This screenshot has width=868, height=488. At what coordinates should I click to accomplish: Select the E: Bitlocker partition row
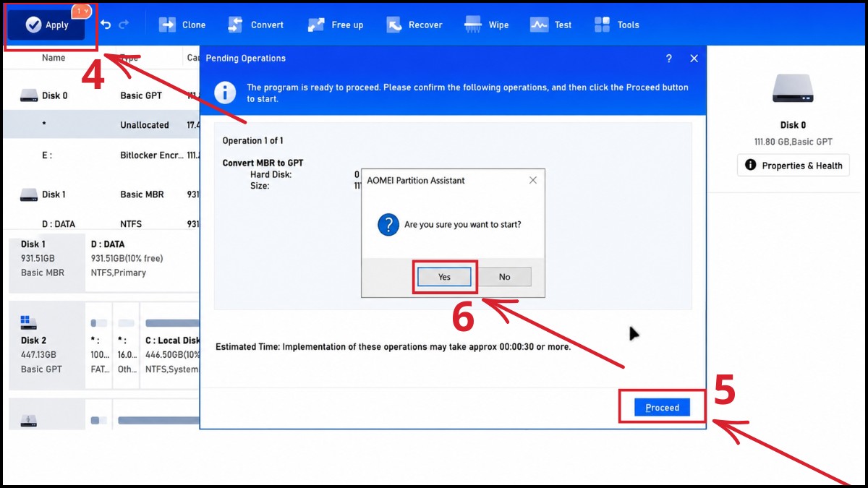coord(101,155)
